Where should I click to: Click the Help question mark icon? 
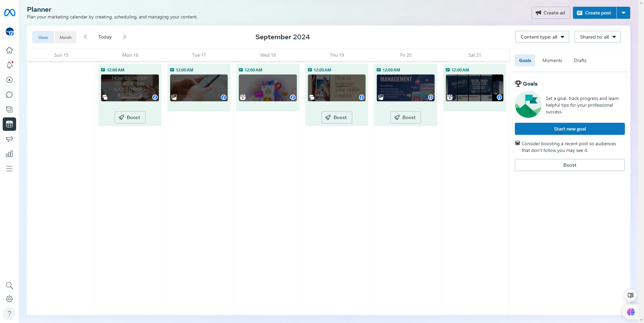pyautogui.click(x=9, y=314)
